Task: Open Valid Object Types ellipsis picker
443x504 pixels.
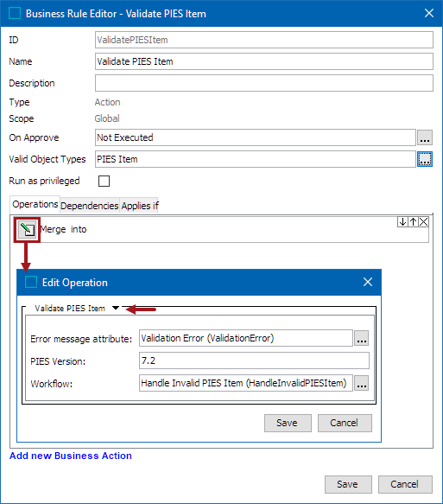Action: coord(425,159)
